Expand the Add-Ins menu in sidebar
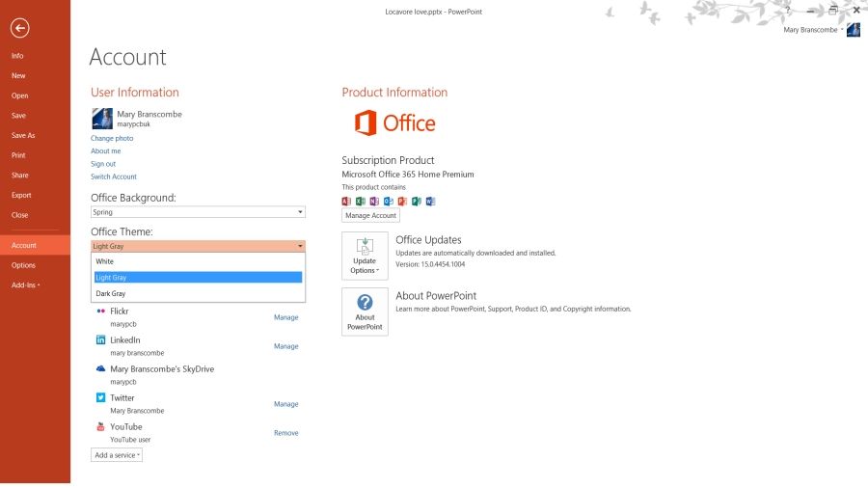Image resolution: width=868 pixels, height=488 pixels. (25, 285)
